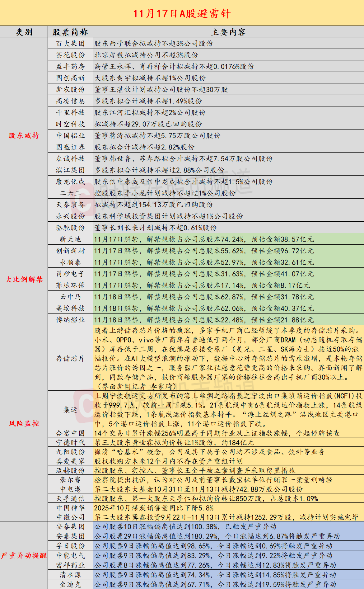364x589 pixels.
Task: Click the stock name 康龙化成
Action: [70, 182]
